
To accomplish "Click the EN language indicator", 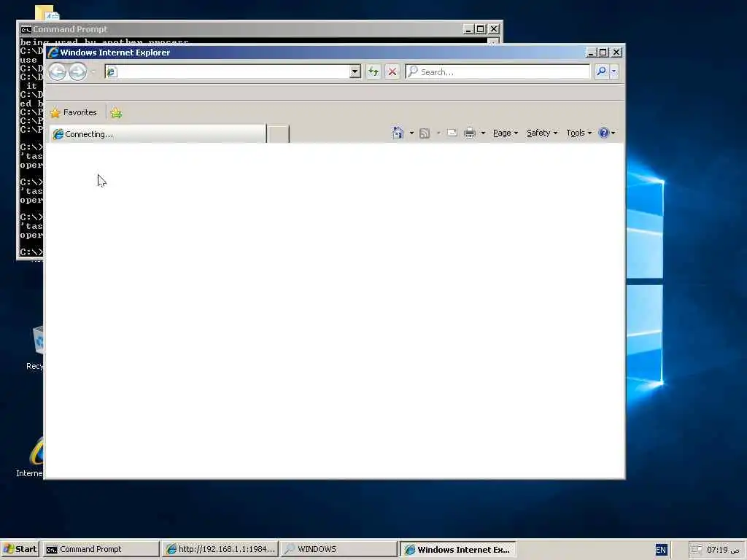I will pos(661,550).
